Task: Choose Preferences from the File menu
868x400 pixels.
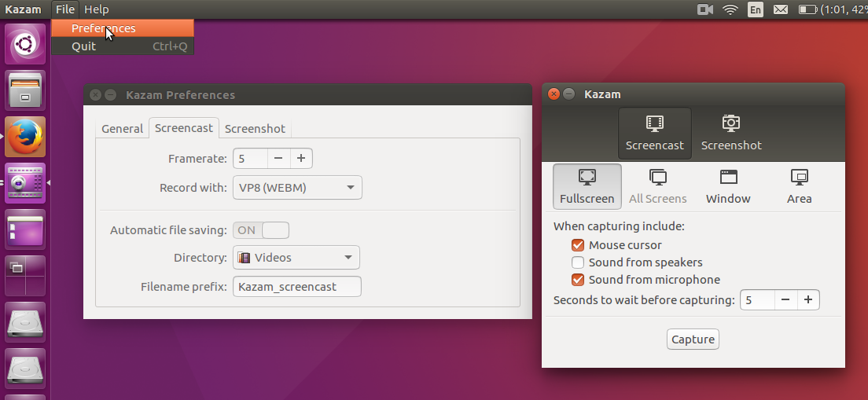Action: click(x=123, y=28)
